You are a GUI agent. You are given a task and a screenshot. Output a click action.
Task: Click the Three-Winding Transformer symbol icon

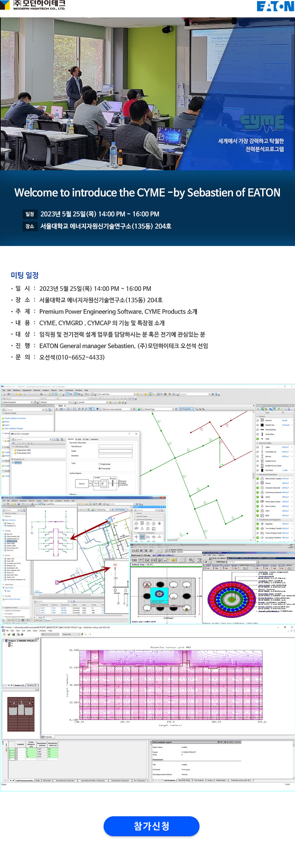(x=262, y=533)
